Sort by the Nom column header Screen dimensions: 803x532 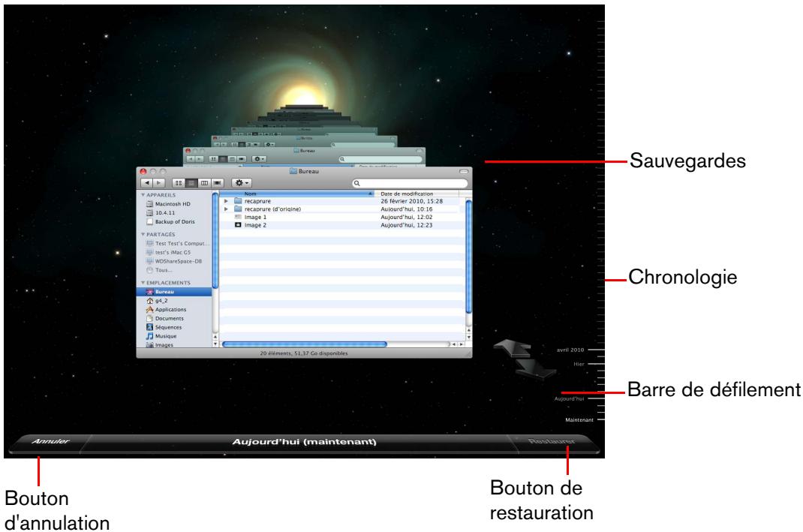click(x=297, y=194)
